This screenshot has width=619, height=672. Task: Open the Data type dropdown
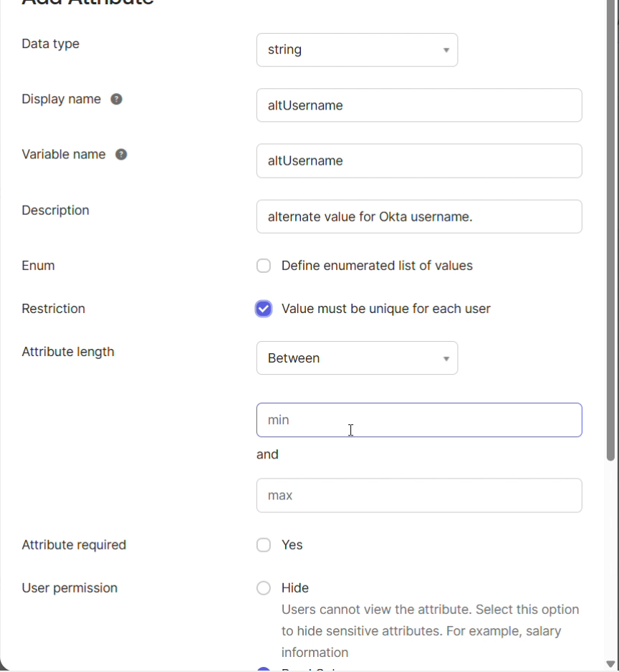pos(357,50)
